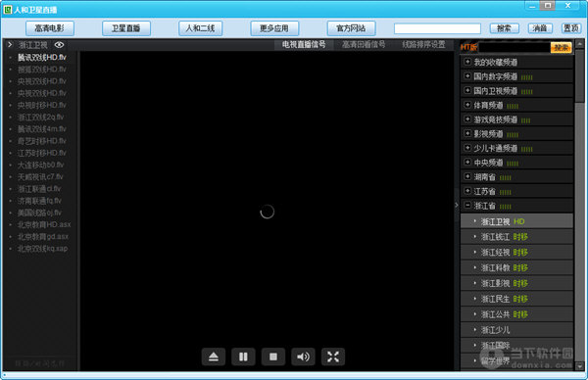The height and width of the screenshot is (380, 588).
Task: Focus the channel list search box
Action: coord(514,48)
